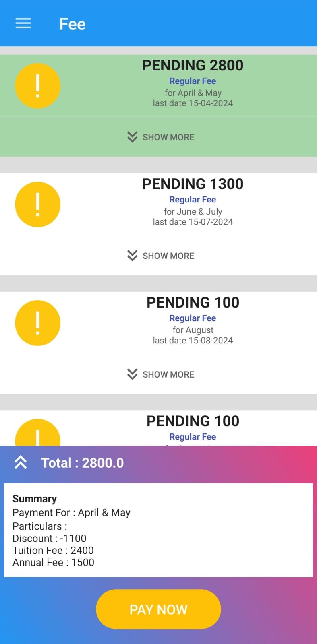Image resolution: width=317 pixels, height=644 pixels.
Task: Click the show more chevron under April & May fee
Action: tap(132, 137)
